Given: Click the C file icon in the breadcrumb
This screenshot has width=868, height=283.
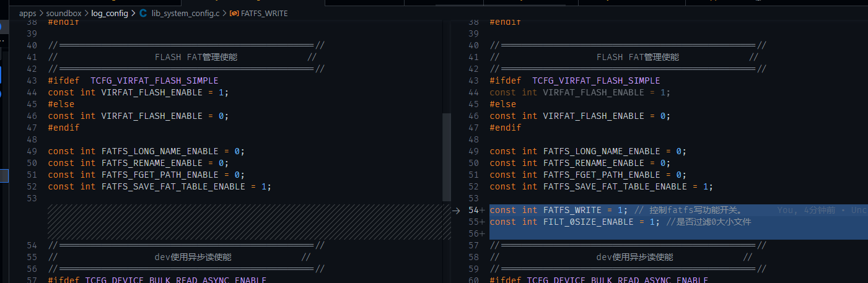Looking at the screenshot, I should 144,13.
